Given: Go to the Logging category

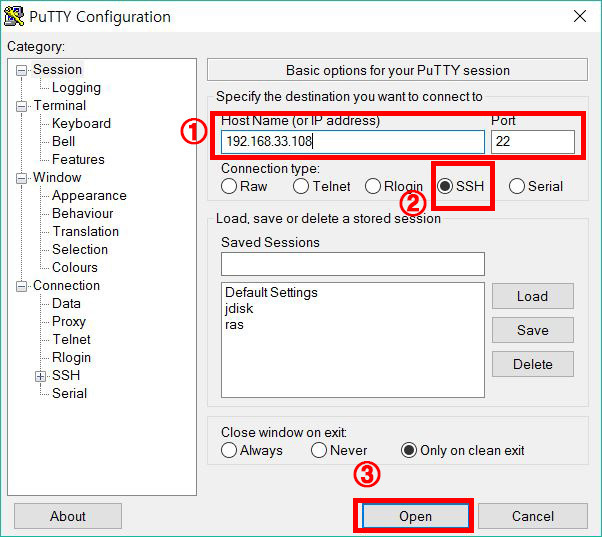Looking at the screenshot, I should (76, 87).
